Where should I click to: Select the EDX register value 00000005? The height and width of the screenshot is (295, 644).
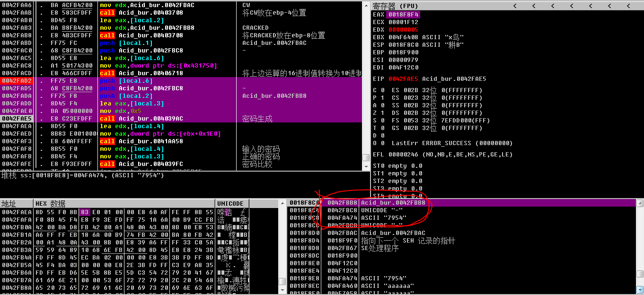[x=404, y=30]
